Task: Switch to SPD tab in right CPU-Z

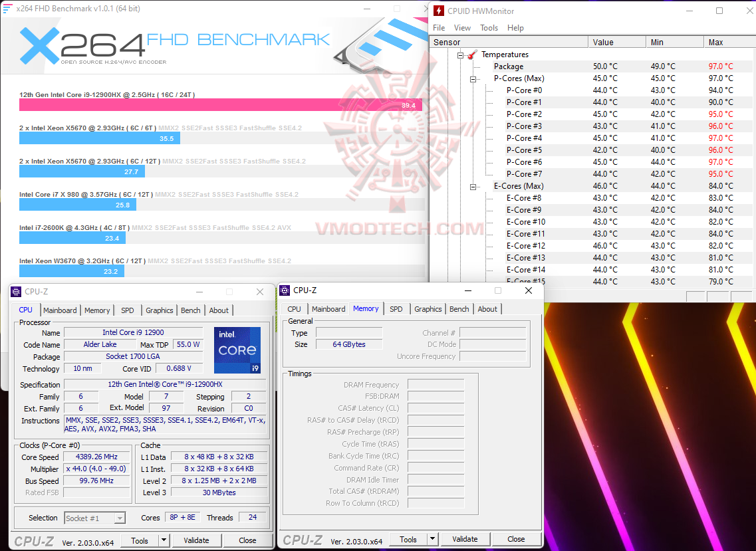Action: [396, 309]
